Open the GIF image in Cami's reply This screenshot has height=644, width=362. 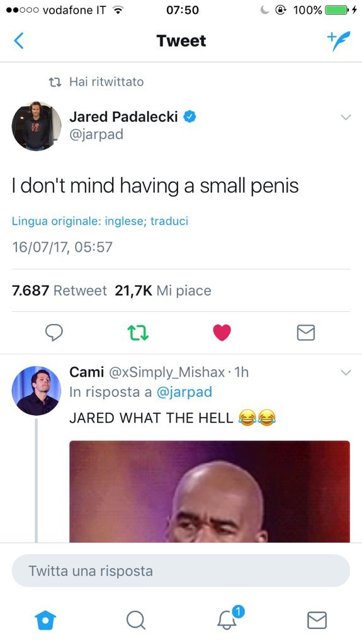[x=210, y=492]
